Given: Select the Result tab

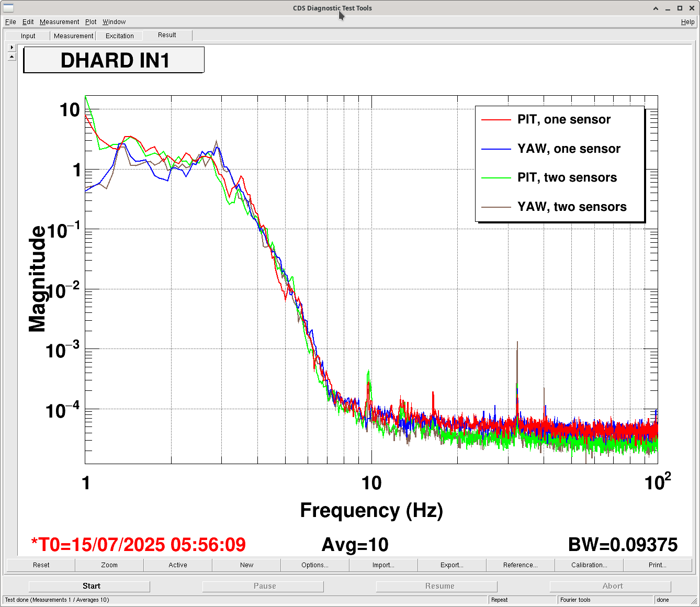Looking at the screenshot, I should coord(167,35).
